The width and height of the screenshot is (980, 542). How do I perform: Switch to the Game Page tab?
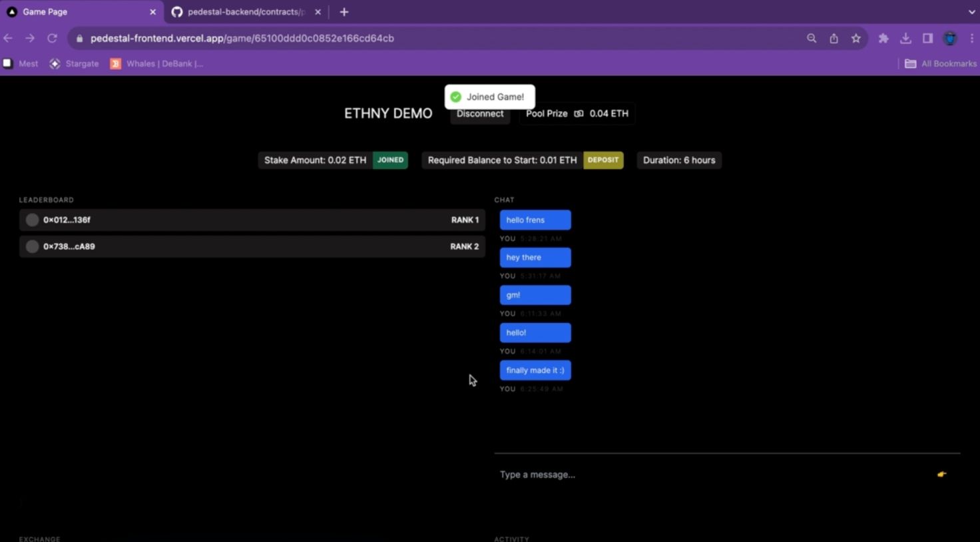(x=81, y=12)
